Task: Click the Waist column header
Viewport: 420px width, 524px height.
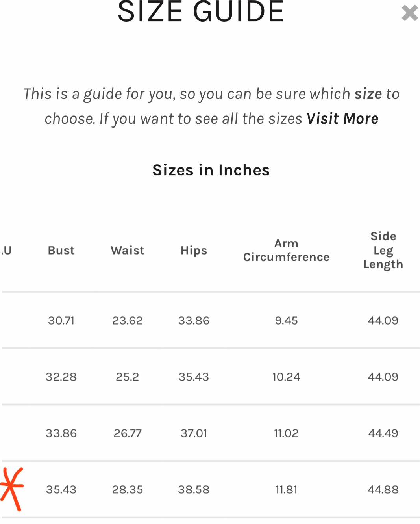Action: [x=128, y=251]
